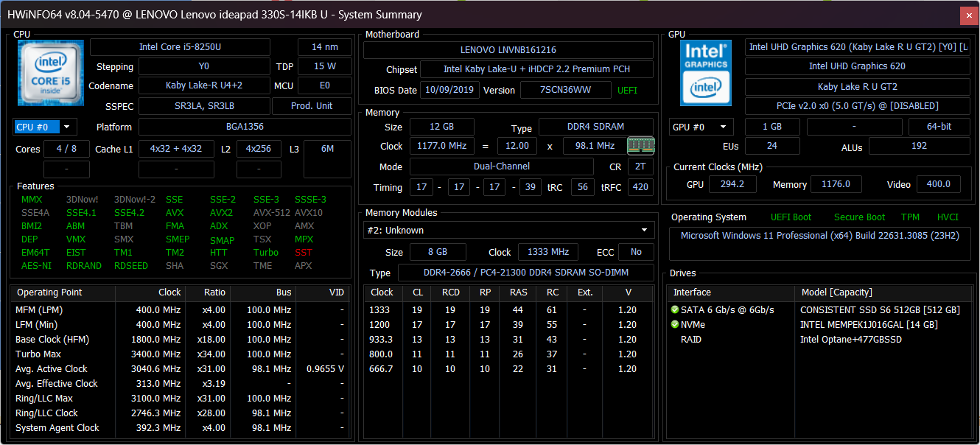Click the 14 nm process value
The height and width of the screenshot is (445, 980).
click(x=324, y=47)
